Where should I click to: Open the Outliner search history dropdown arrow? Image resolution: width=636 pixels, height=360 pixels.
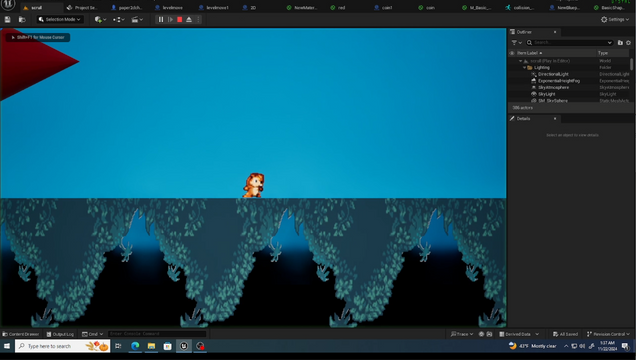[609, 43]
